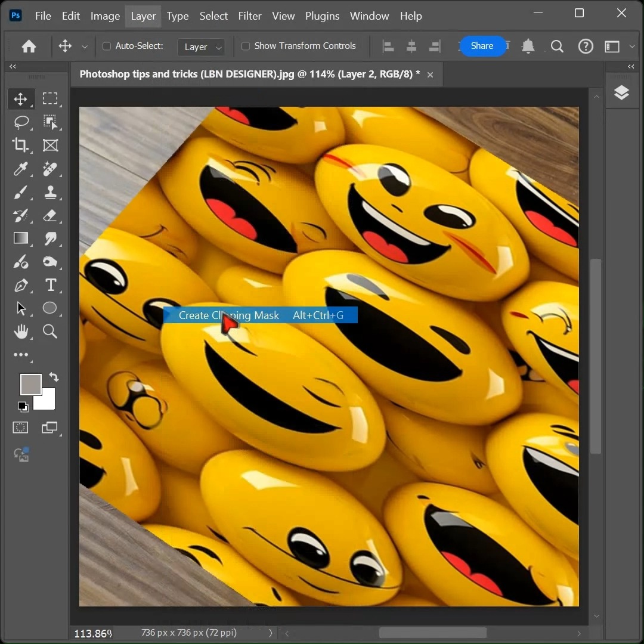This screenshot has height=644, width=644.
Task: Open the Auto-Select Layer dropdown
Action: coord(202,47)
